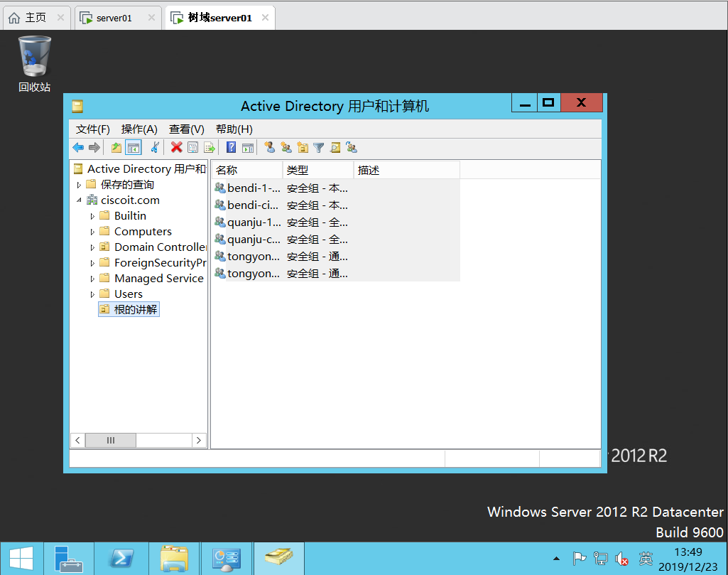This screenshot has height=575, width=728.
Task: Switch to the 主页 tab
Action: [x=36, y=18]
